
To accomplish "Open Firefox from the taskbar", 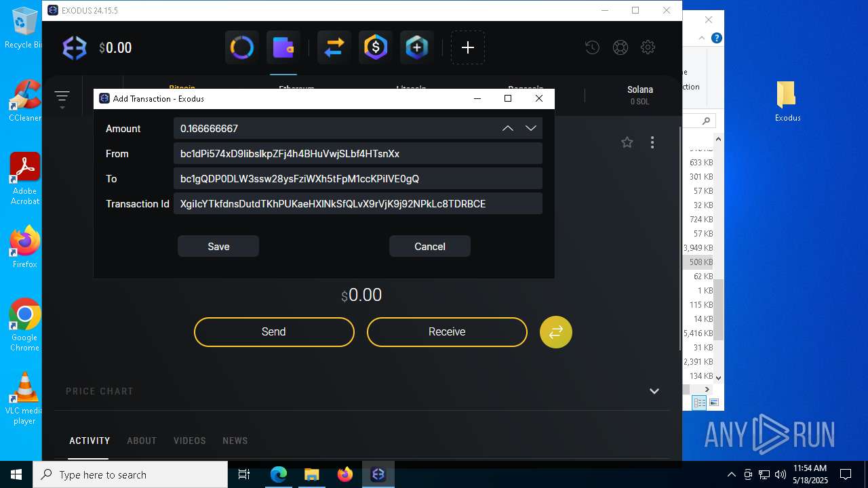I will [x=344, y=474].
